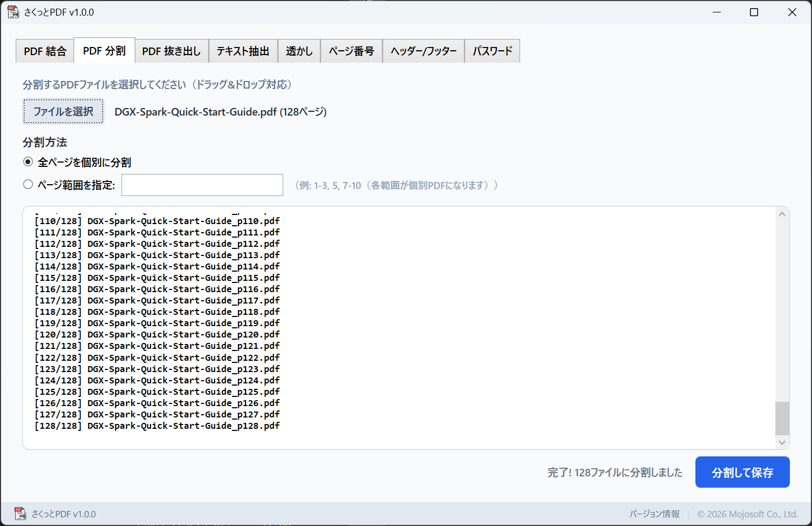
Task: Click the ファイルを選択 button
Action: 63,111
